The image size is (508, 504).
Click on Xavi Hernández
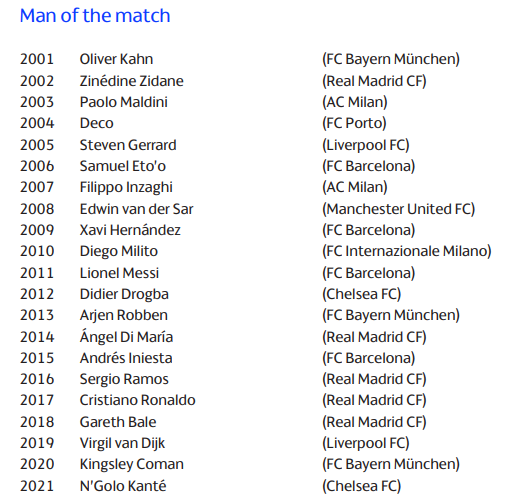coord(130,230)
